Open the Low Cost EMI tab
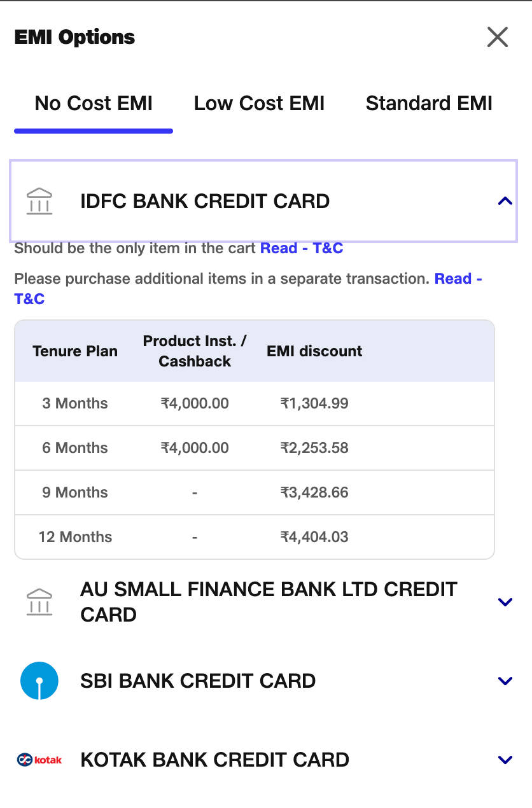The height and width of the screenshot is (808, 532). tap(259, 104)
